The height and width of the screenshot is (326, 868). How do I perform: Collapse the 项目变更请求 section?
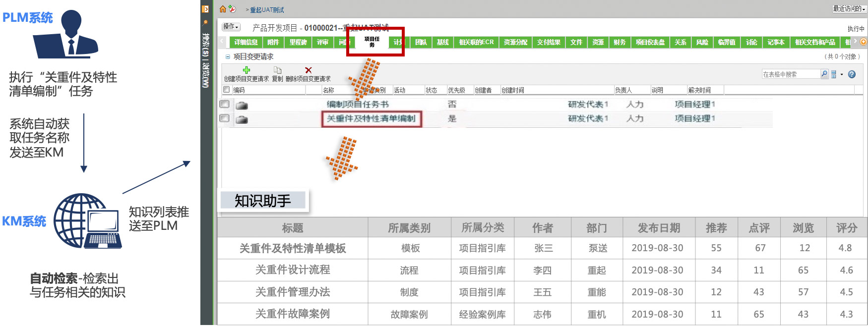[228, 57]
